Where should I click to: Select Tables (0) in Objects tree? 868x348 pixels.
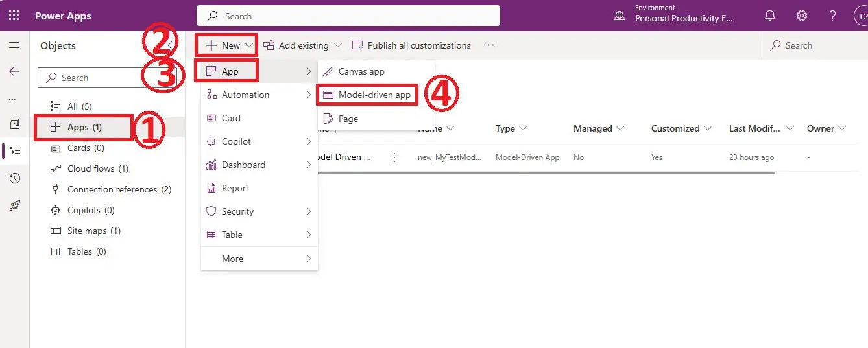[107, 251]
